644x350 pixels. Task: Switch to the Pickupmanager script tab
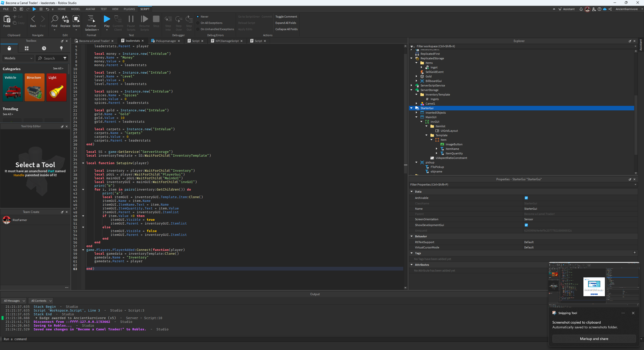[166, 41]
